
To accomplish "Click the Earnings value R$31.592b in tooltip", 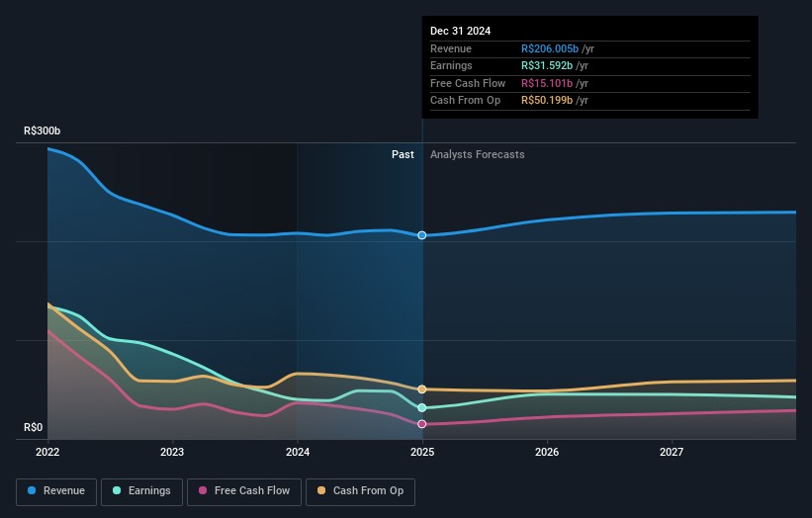I will [x=546, y=66].
